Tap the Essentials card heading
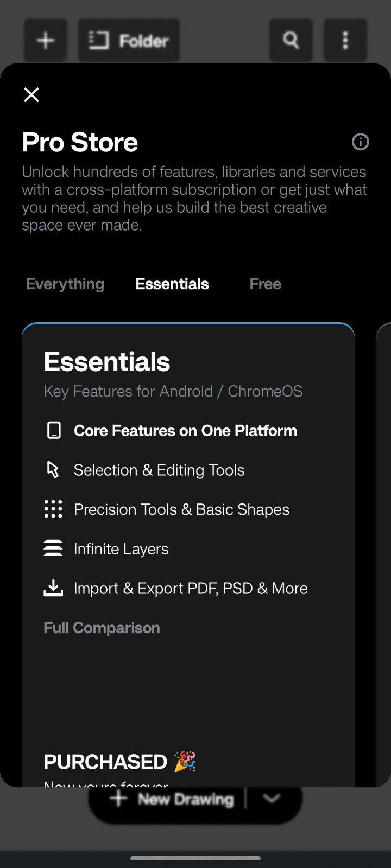Viewport: 391px width, 868px height. pyautogui.click(x=107, y=362)
